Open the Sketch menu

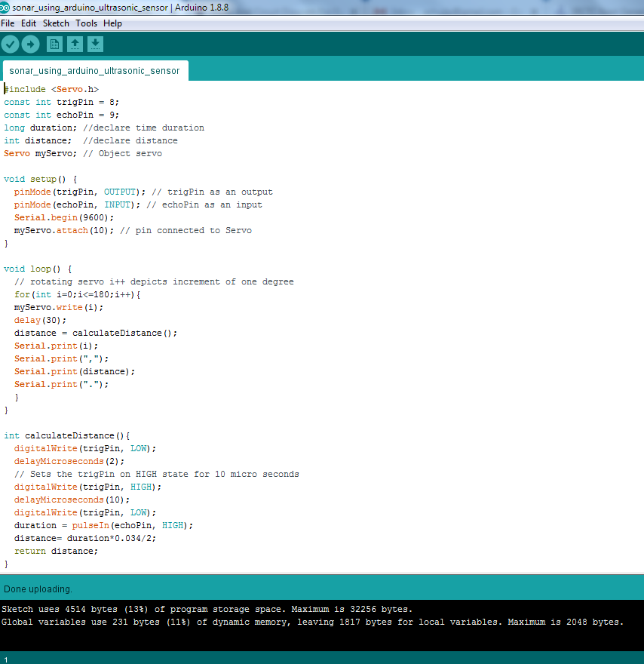56,23
